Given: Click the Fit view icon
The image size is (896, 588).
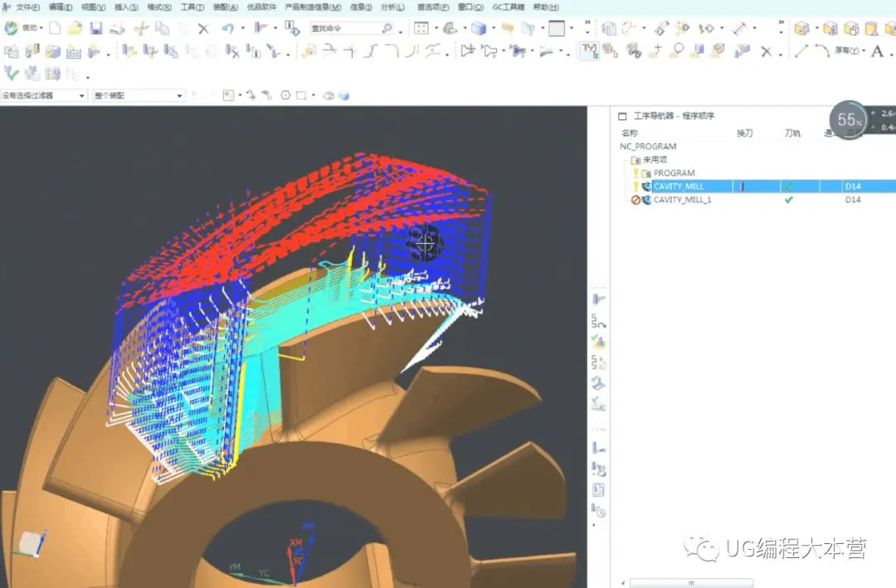Looking at the screenshot, I should [421, 28].
